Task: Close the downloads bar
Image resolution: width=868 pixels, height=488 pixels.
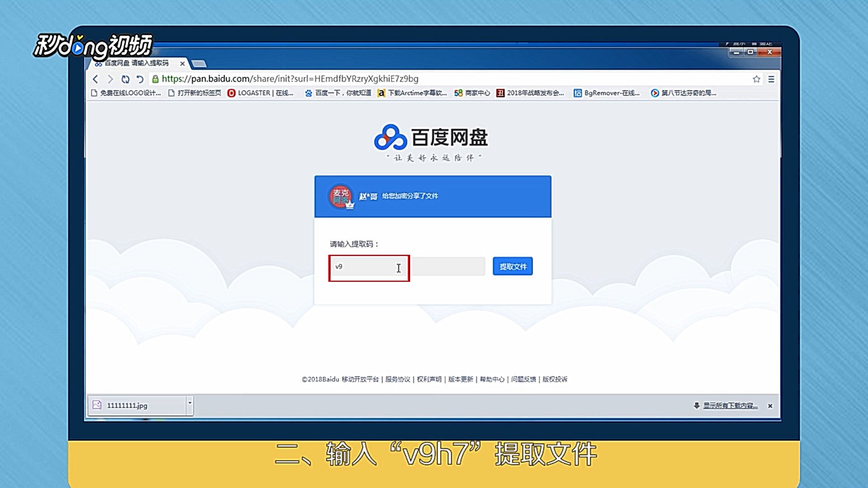Action: pos(770,406)
